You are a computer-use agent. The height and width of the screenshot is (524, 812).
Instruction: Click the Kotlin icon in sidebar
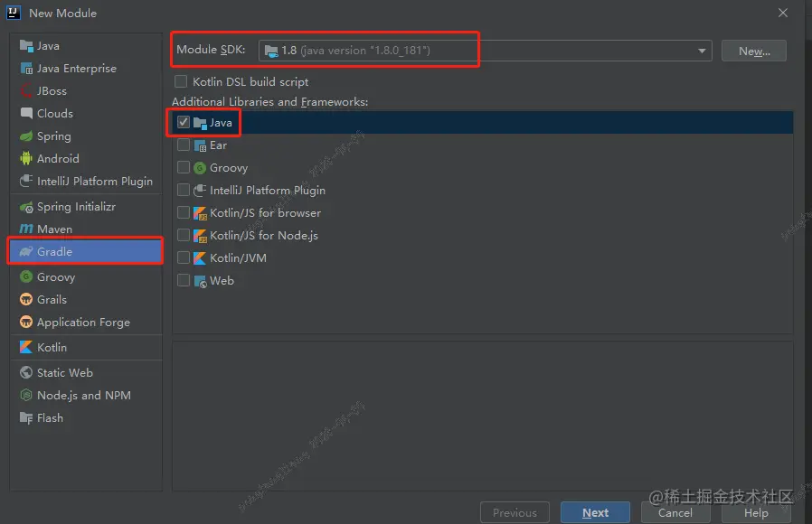[26, 347]
